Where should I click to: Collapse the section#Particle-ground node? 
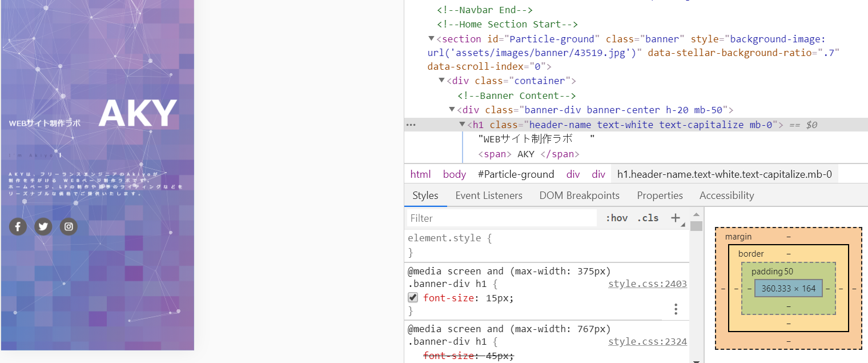point(432,39)
